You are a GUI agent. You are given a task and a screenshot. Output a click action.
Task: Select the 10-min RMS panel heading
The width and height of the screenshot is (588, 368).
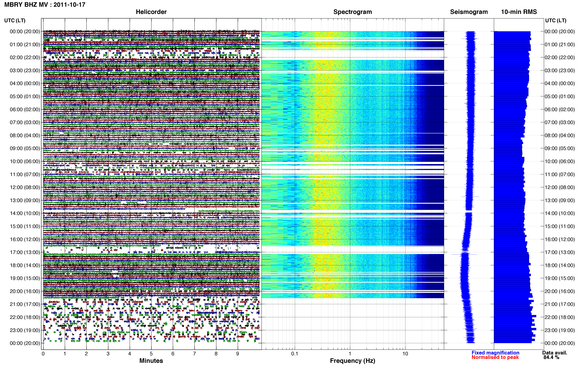(519, 12)
